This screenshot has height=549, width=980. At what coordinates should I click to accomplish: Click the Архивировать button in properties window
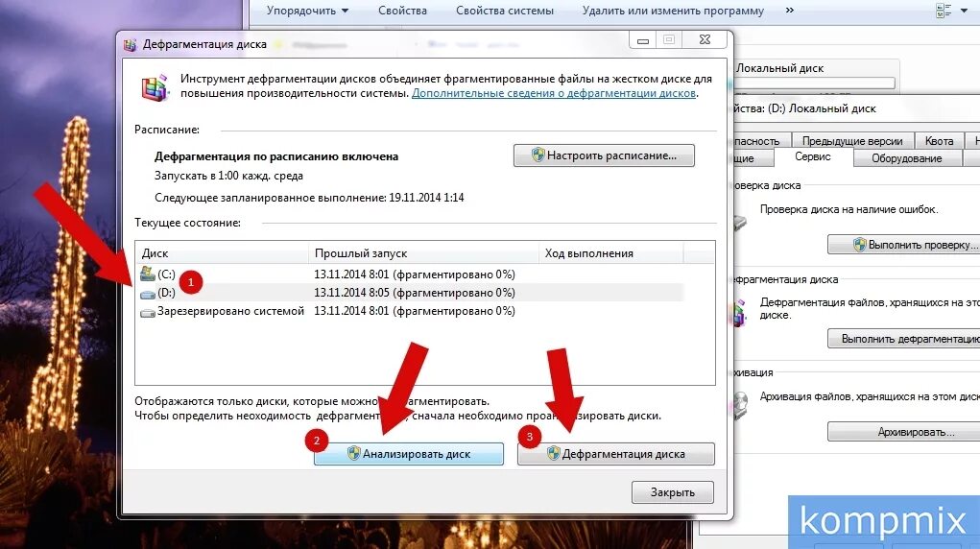(x=904, y=432)
